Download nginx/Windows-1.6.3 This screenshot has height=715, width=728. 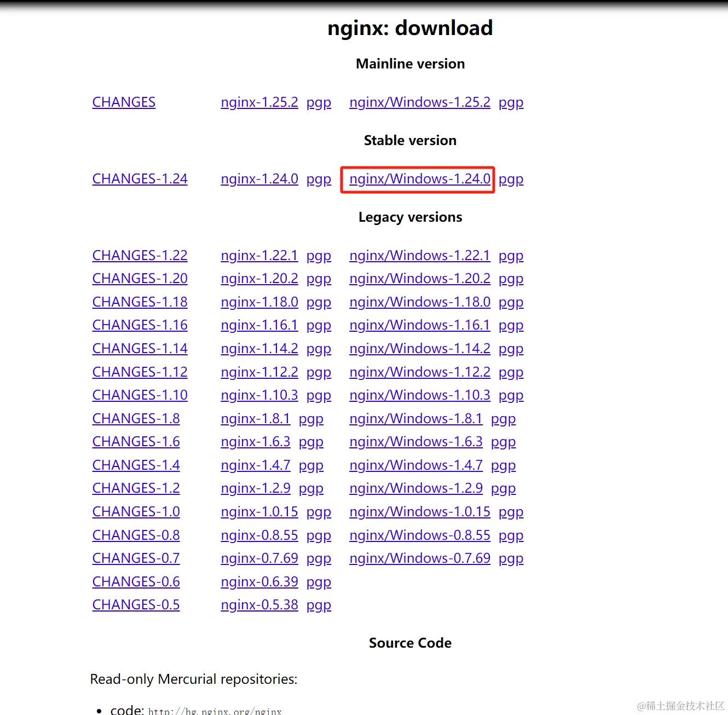point(416,442)
